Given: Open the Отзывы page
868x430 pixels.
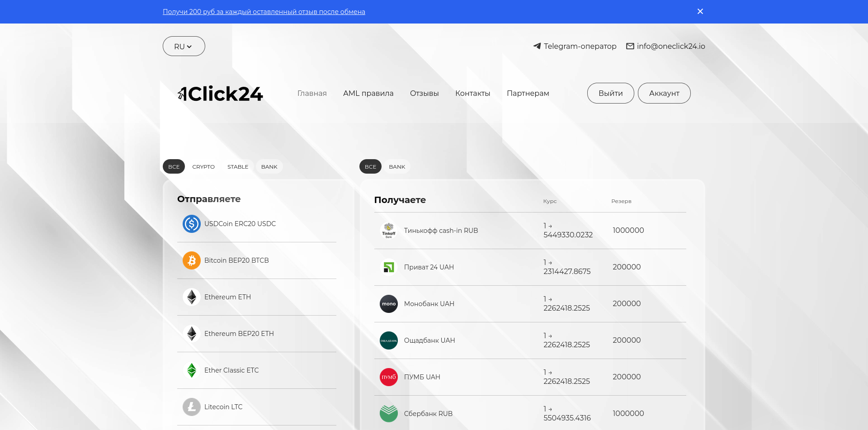Looking at the screenshot, I should [425, 93].
